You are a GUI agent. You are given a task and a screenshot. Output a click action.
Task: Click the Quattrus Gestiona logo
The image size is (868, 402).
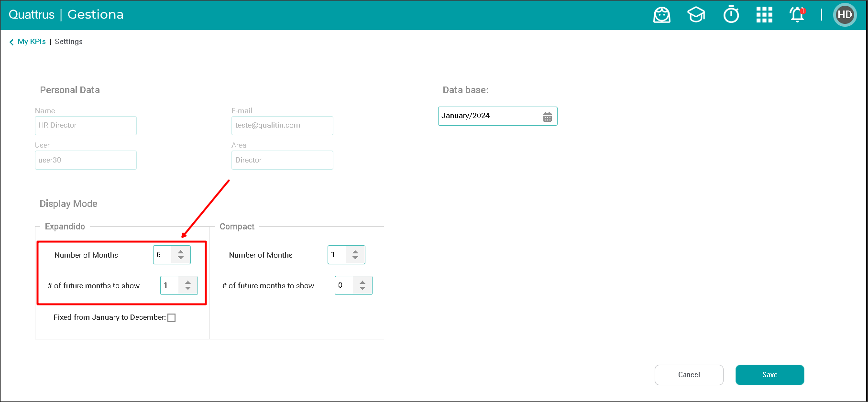click(x=66, y=15)
